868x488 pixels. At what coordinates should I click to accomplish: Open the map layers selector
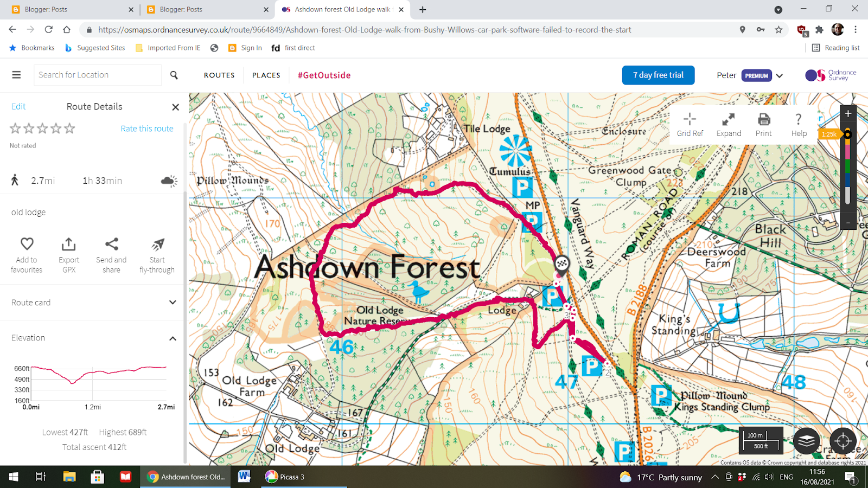tap(806, 440)
